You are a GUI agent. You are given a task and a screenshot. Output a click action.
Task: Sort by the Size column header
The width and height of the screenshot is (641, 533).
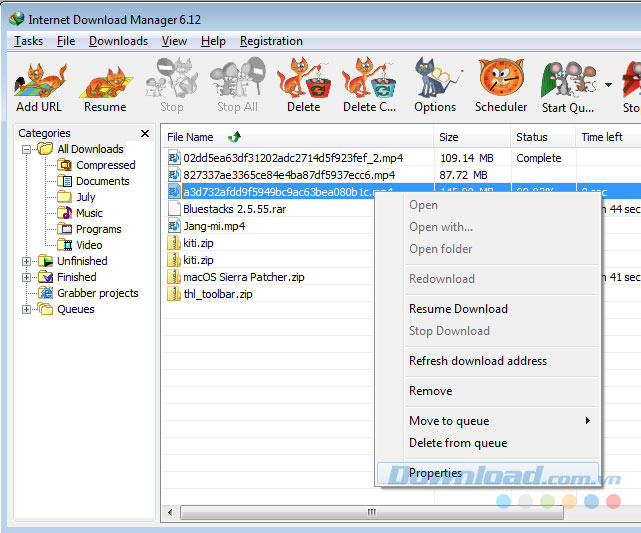[x=472, y=137]
